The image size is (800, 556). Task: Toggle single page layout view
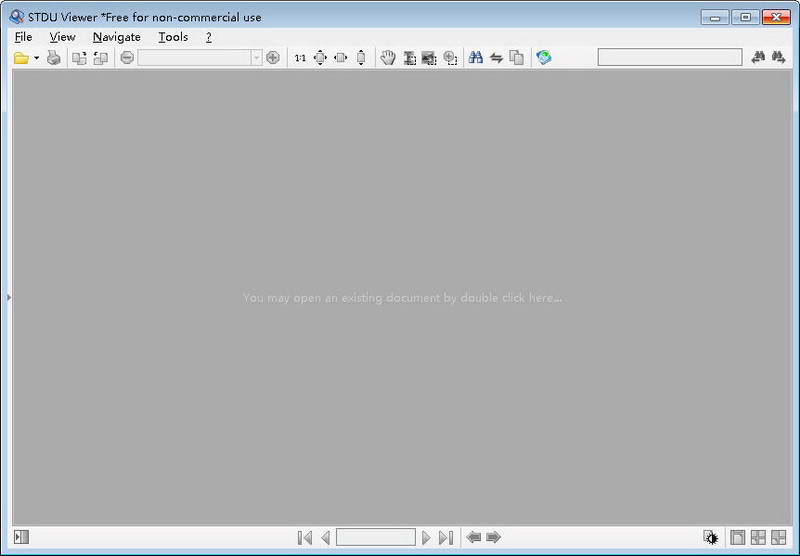[738, 538]
